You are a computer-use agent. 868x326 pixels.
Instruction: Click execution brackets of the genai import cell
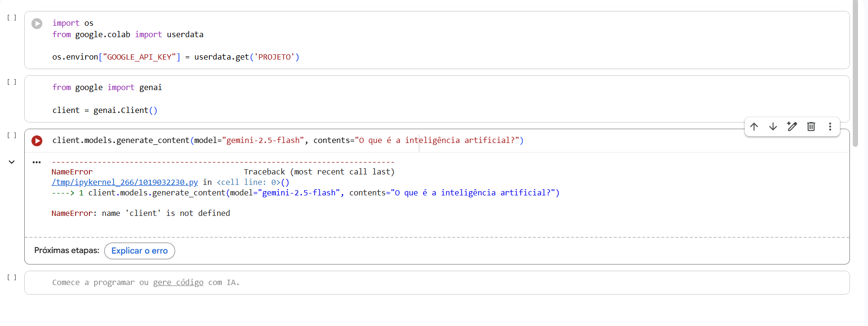[x=12, y=82]
